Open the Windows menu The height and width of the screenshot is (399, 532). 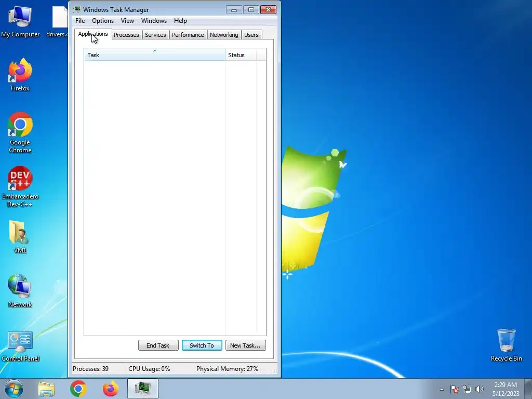[154, 21]
